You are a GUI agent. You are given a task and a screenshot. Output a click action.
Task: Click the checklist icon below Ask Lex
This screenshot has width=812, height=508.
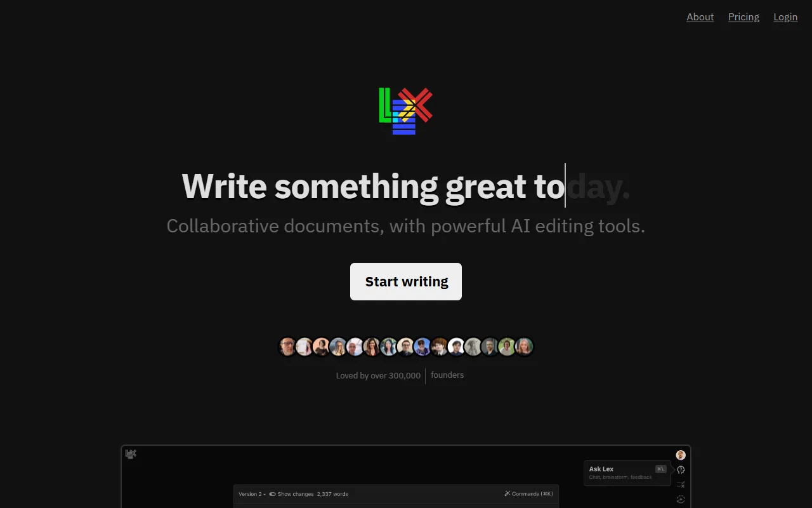(681, 485)
